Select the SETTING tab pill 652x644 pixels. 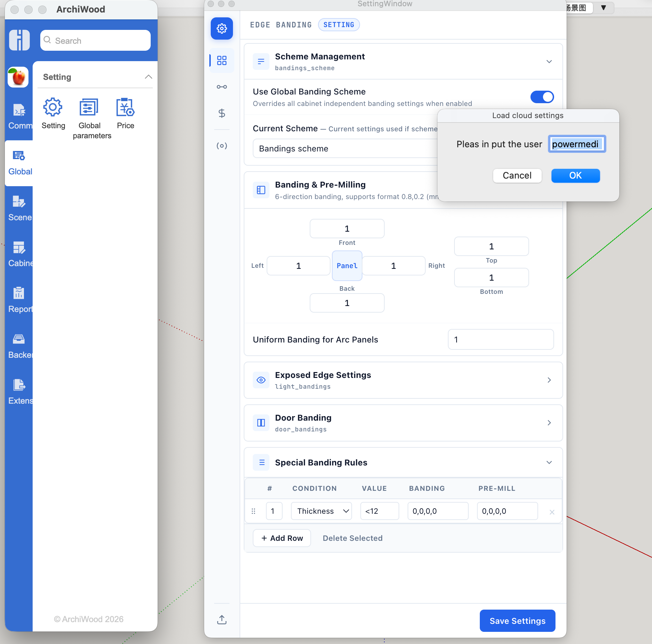point(339,25)
